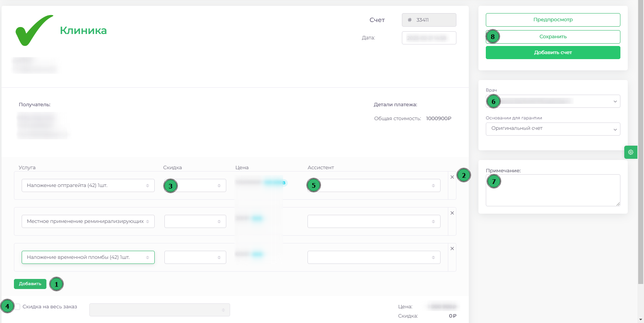
Task: Click the invoice number field 33411
Action: click(x=429, y=20)
